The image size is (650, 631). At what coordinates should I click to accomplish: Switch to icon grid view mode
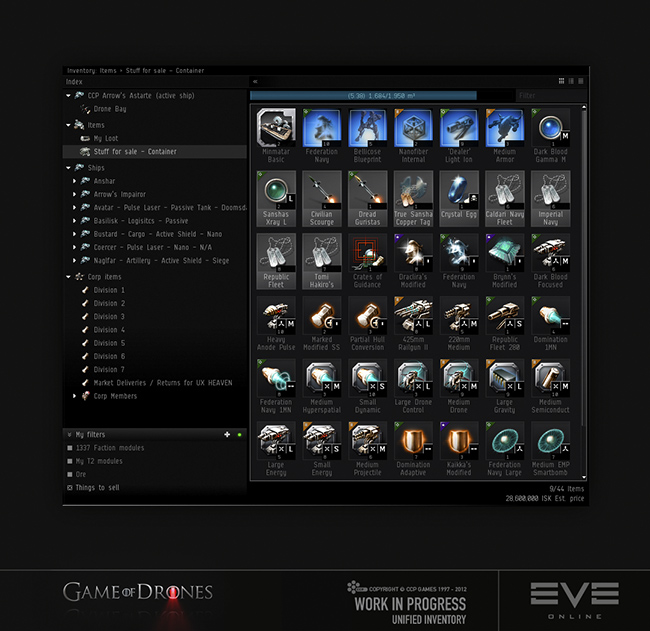[x=561, y=81]
